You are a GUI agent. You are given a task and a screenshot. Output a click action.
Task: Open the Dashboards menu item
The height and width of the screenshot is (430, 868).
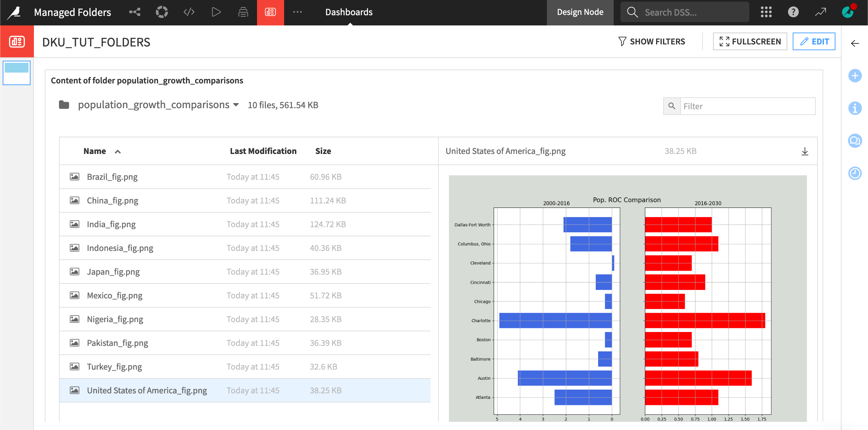click(x=349, y=12)
